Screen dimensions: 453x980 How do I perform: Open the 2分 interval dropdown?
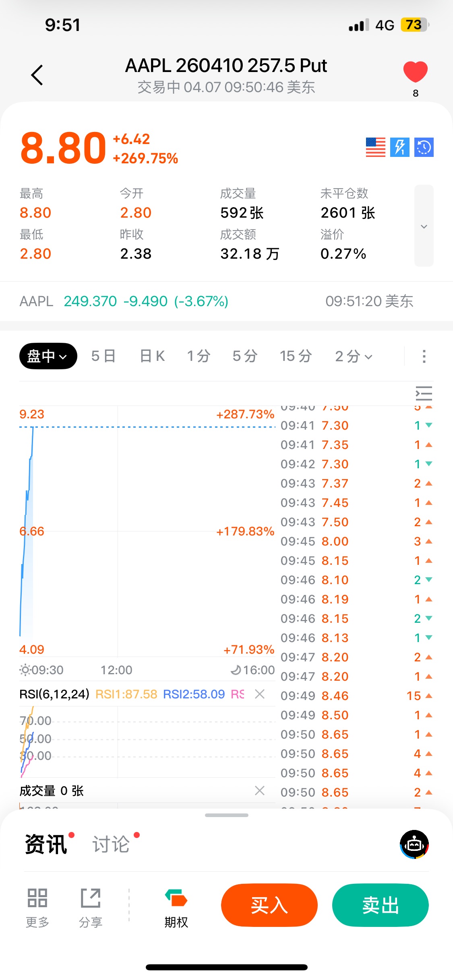(x=354, y=356)
